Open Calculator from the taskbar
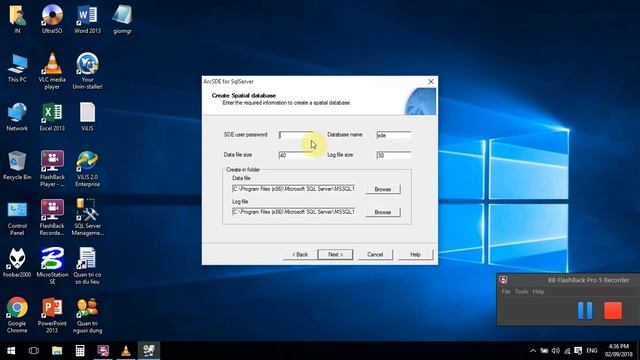 (80, 351)
